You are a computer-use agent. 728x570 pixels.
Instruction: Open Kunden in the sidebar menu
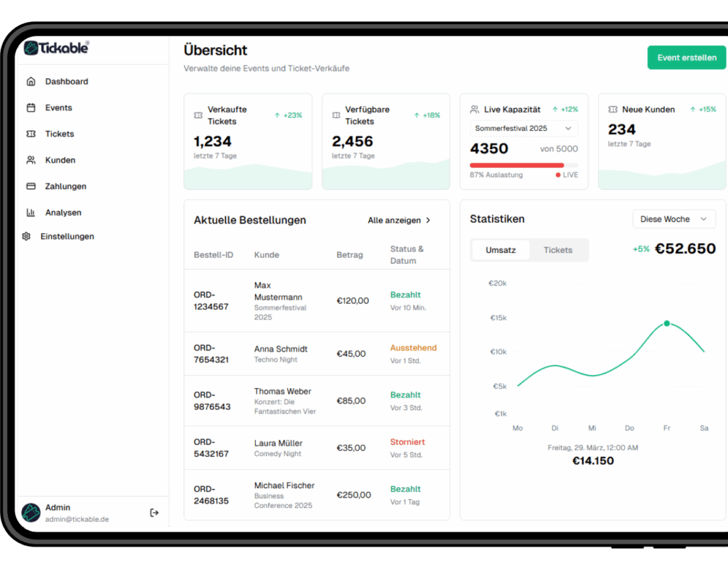[x=60, y=160]
